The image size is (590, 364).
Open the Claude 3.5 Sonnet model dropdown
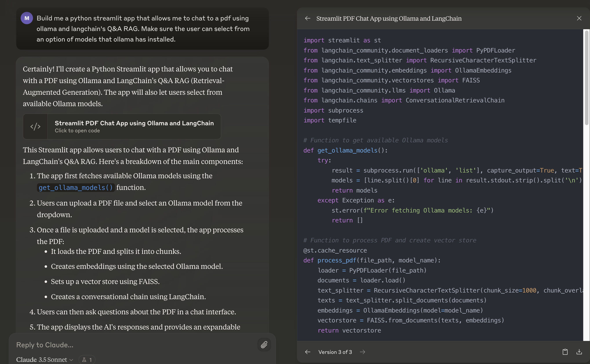42,360
